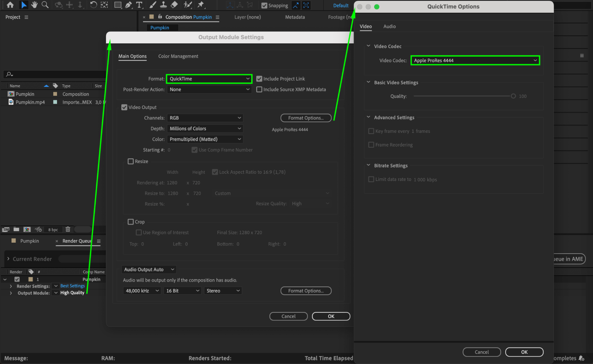Image resolution: width=593 pixels, height=364 pixels.
Task: Click the Home icon in toolbar
Action: click(10, 5)
